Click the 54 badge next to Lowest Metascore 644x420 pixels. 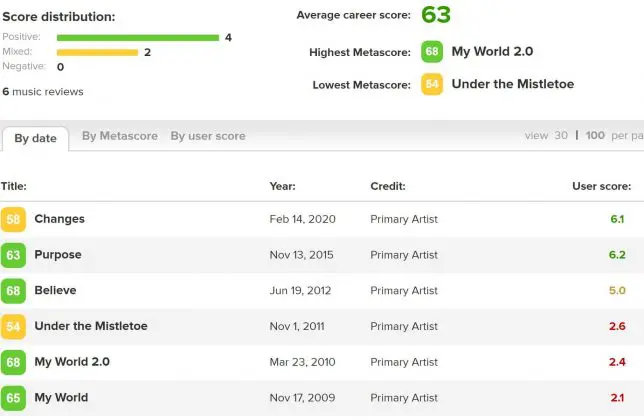[x=432, y=85]
